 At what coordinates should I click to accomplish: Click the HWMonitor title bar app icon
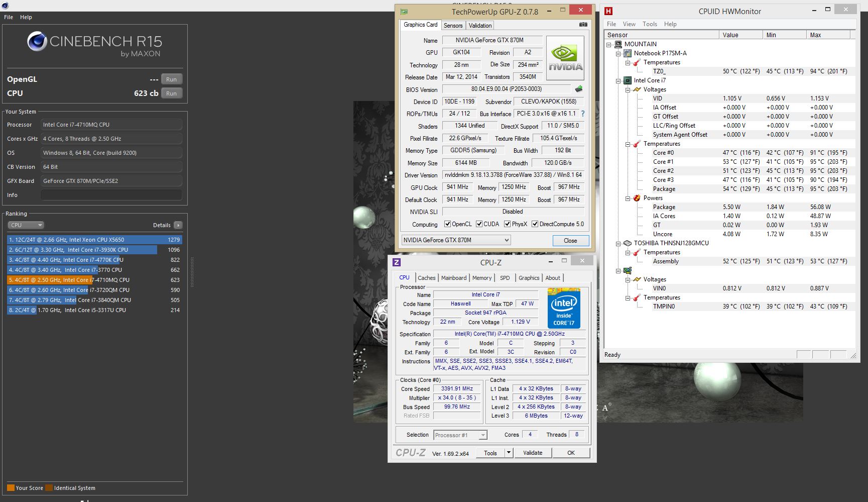608,11
